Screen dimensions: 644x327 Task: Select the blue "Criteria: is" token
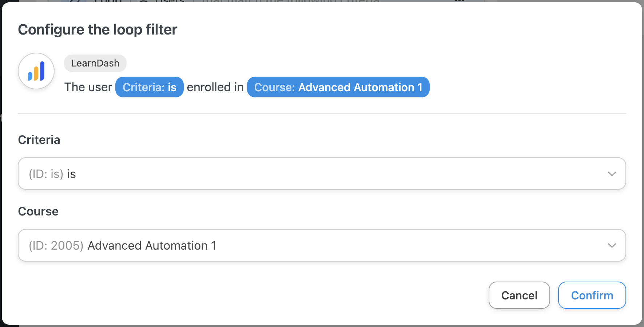(x=149, y=87)
